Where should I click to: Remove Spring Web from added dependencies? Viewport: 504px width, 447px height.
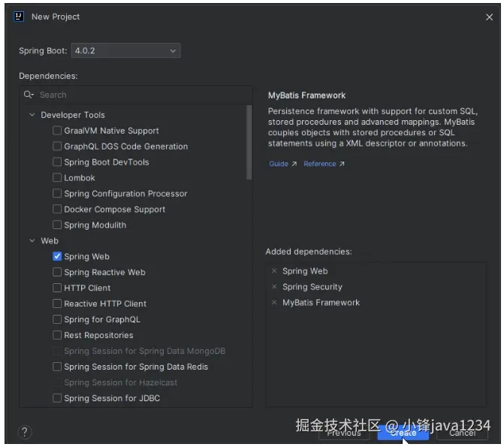(274, 271)
